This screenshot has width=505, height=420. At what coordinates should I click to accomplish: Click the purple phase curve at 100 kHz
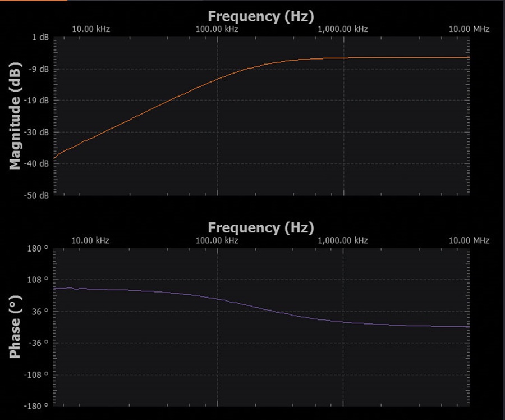[x=217, y=299]
